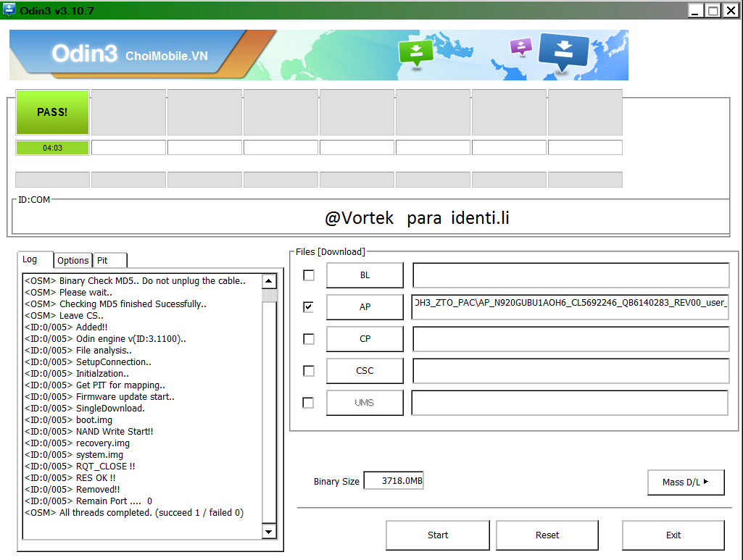Enable the BL file checkbox
Image resolution: width=743 pixels, height=560 pixels.
click(x=309, y=275)
